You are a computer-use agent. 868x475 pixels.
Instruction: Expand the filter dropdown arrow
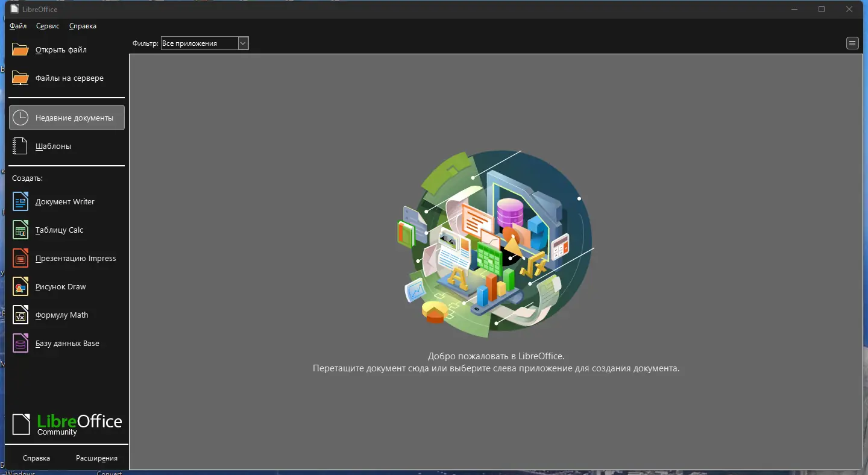[243, 43]
